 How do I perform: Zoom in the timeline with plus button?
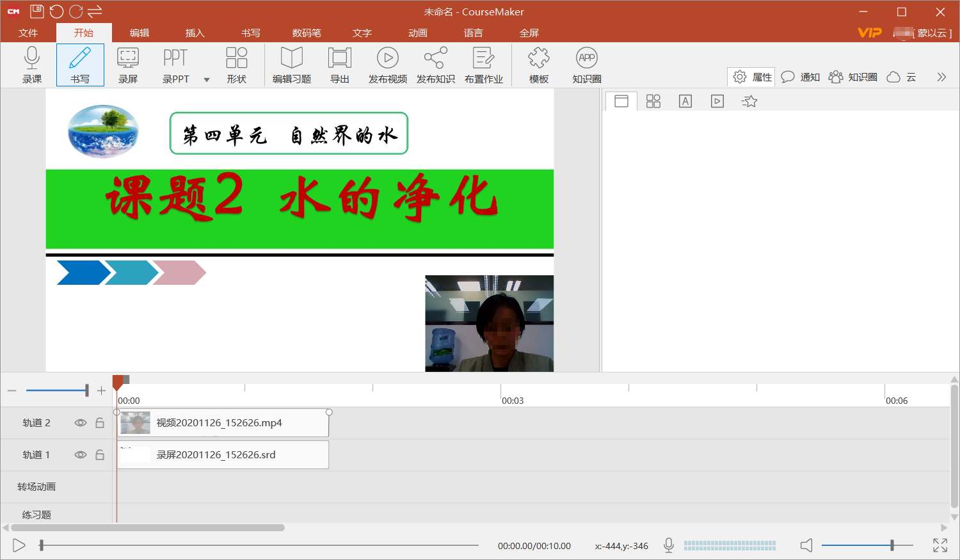101,390
